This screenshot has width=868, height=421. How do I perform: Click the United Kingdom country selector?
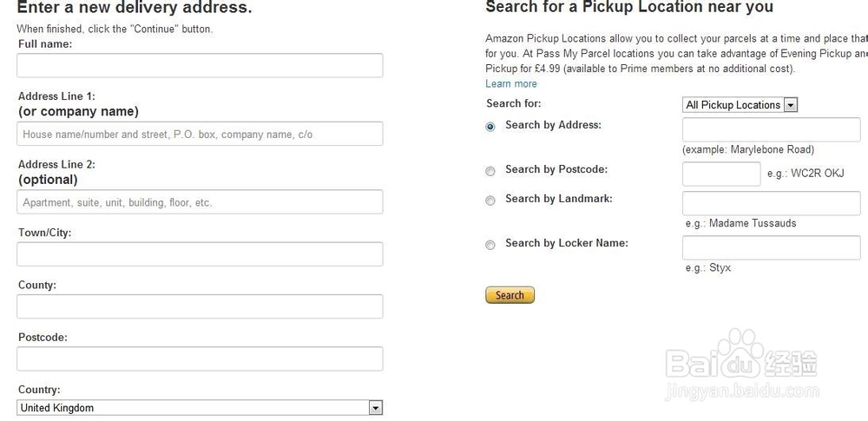point(193,408)
